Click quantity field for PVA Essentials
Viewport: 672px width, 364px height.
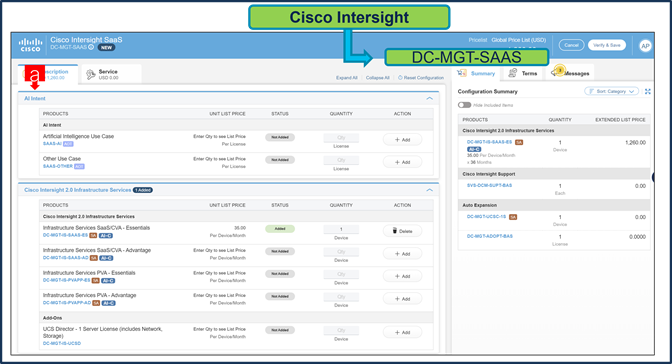pos(341,274)
